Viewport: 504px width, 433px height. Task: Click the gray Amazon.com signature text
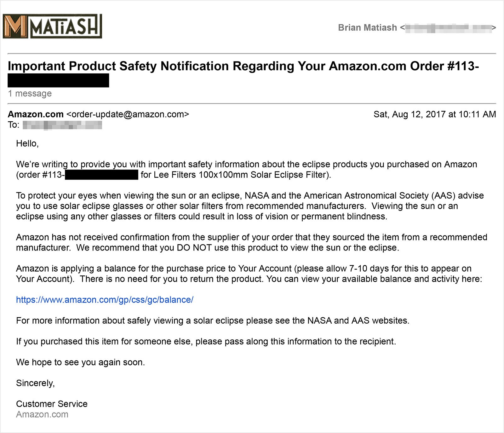[42, 414]
